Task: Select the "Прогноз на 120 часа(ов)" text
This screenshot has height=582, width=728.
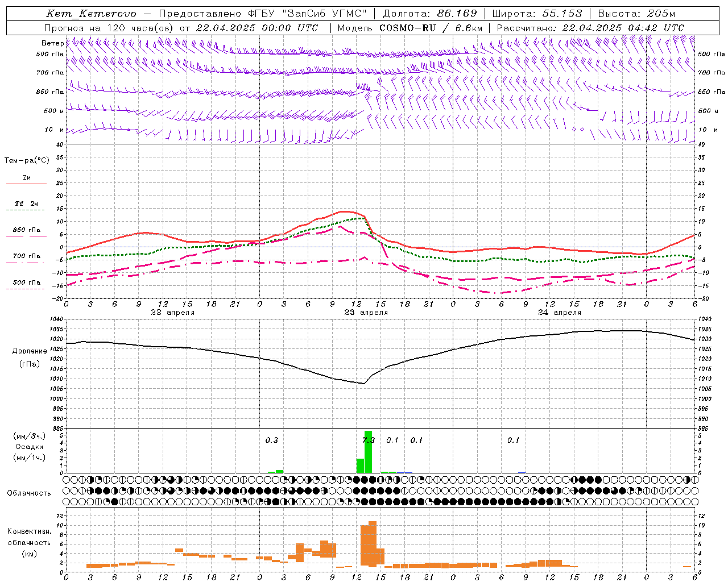Action: tap(109, 28)
